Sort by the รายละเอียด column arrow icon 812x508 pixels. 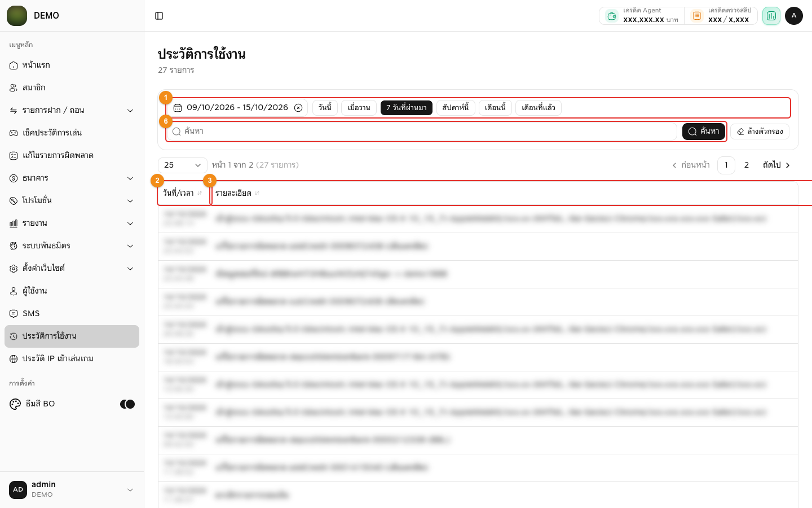[x=257, y=193]
